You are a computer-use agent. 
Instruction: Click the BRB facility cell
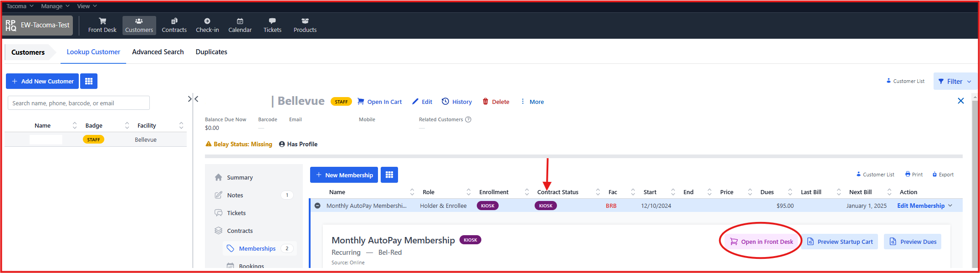coord(611,206)
